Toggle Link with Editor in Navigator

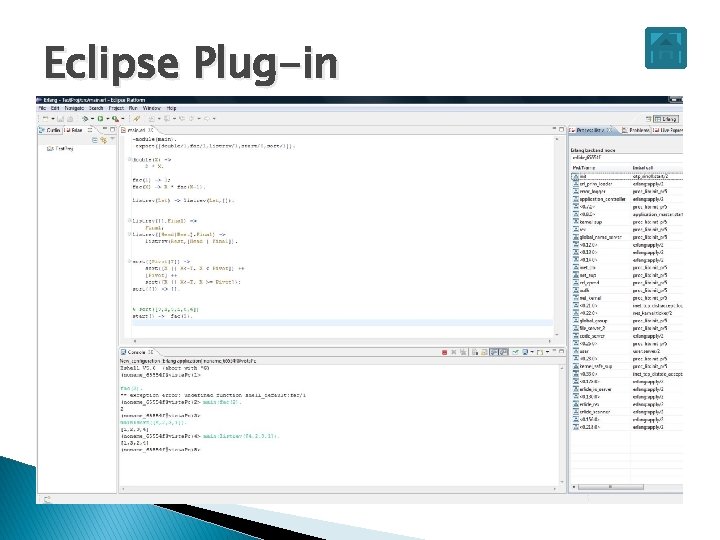point(104,140)
